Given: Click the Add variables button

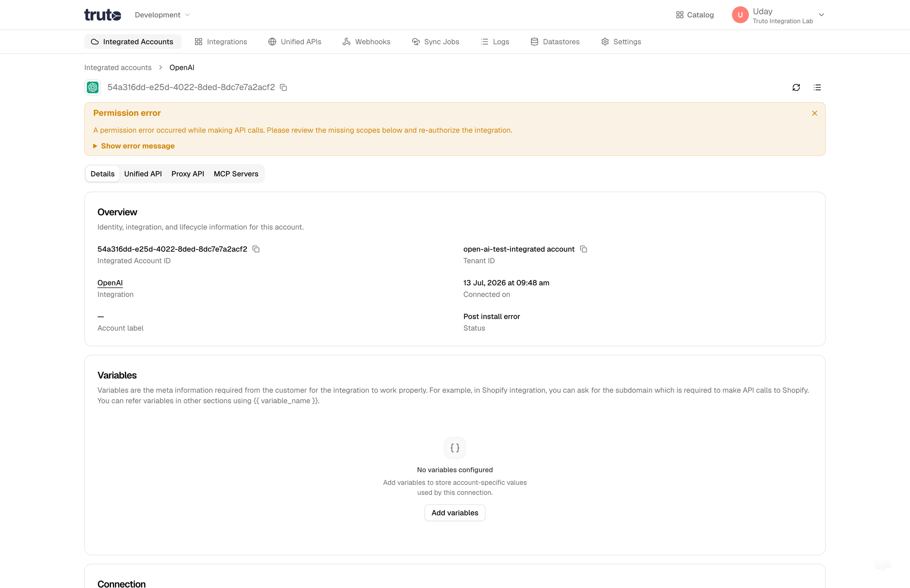Looking at the screenshot, I should pyautogui.click(x=455, y=513).
